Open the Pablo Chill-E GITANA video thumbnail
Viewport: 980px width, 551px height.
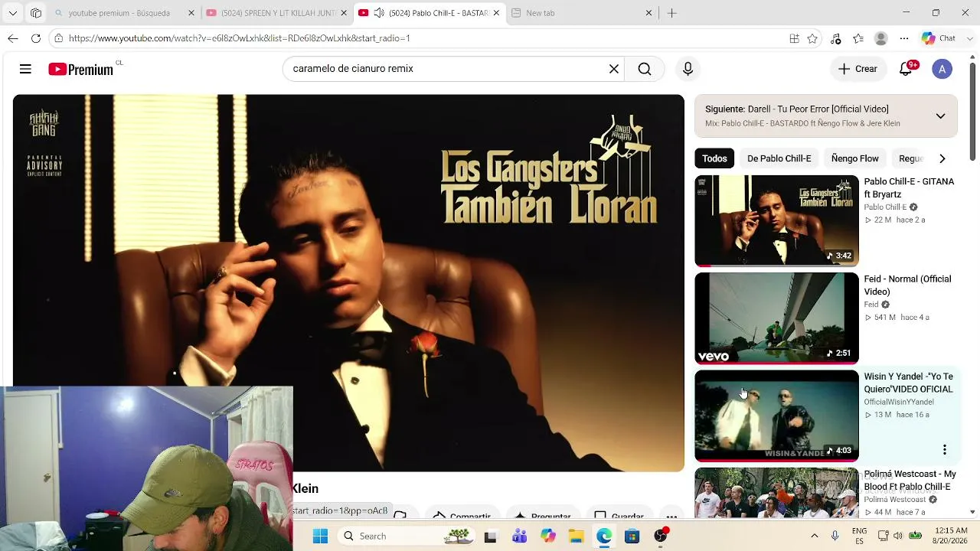click(776, 220)
